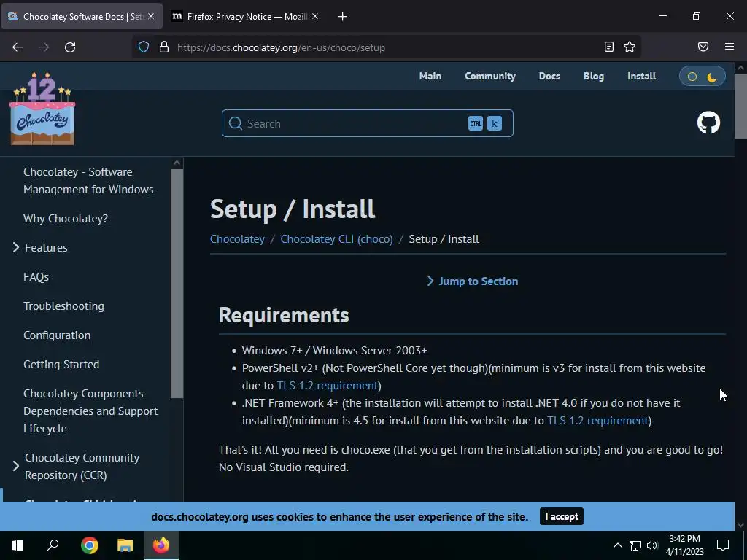Open the Why Chocolatey? sidebar link

(65, 218)
